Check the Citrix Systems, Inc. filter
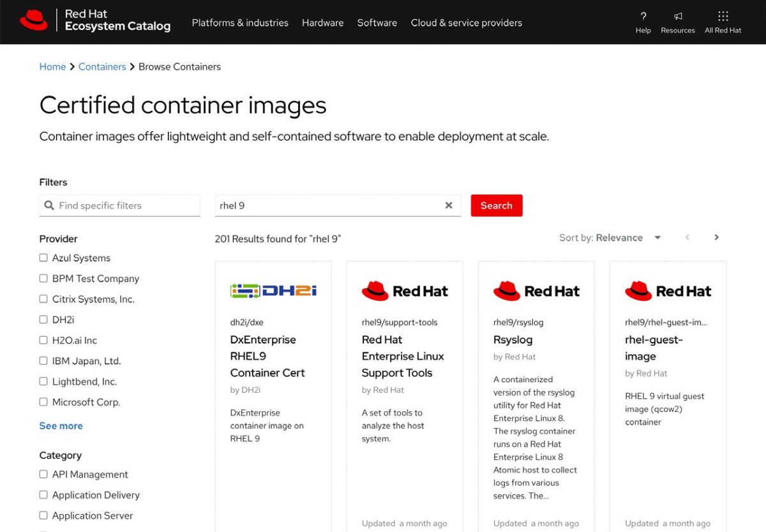The width and height of the screenshot is (766, 532). (43, 299)
